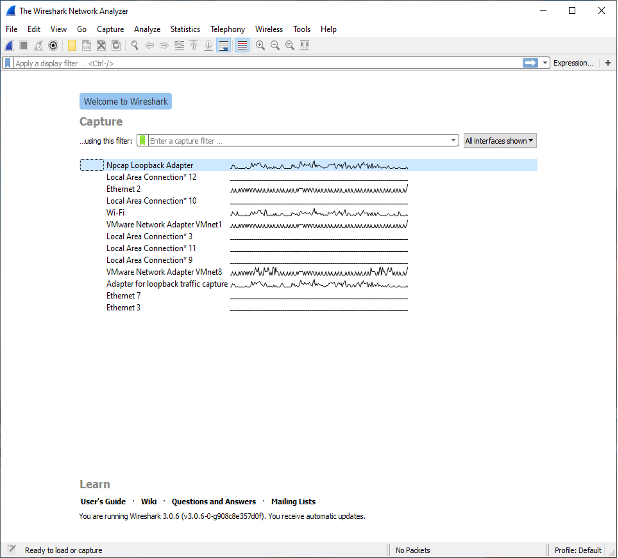The image size is (618, 558).
Task: Select VMware Network Adapter VMnet8
Action: [308, 272]
